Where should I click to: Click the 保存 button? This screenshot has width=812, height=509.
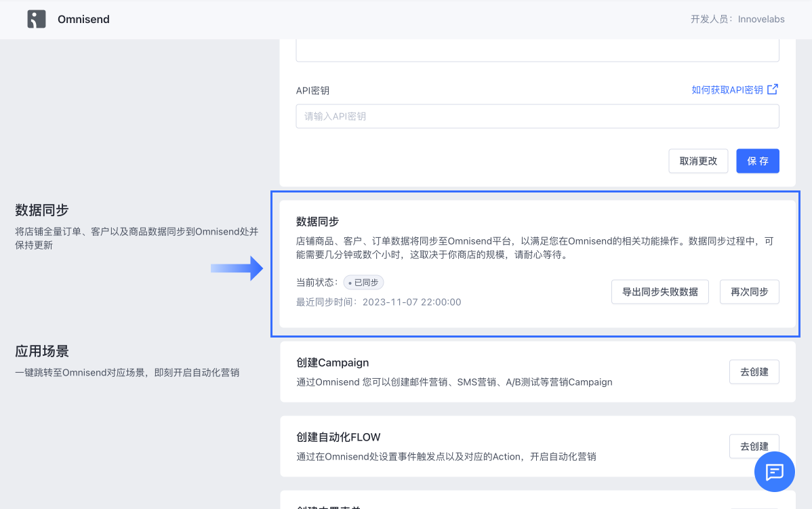757,161
